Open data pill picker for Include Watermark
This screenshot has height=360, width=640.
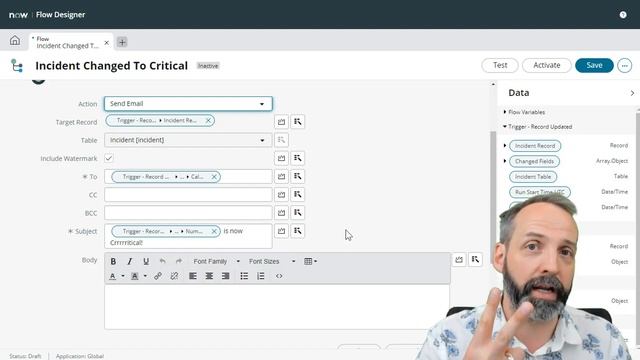[x=298, y=158]
